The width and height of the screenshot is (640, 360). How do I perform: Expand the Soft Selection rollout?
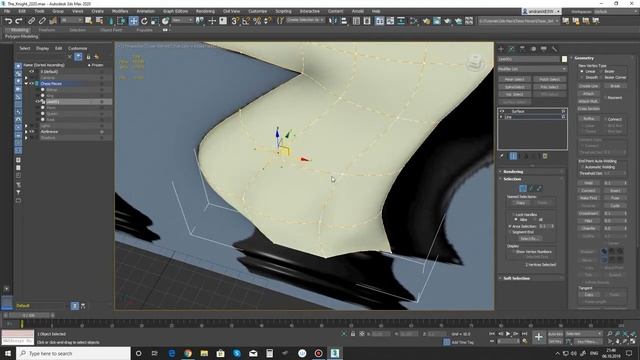point(516,278)
